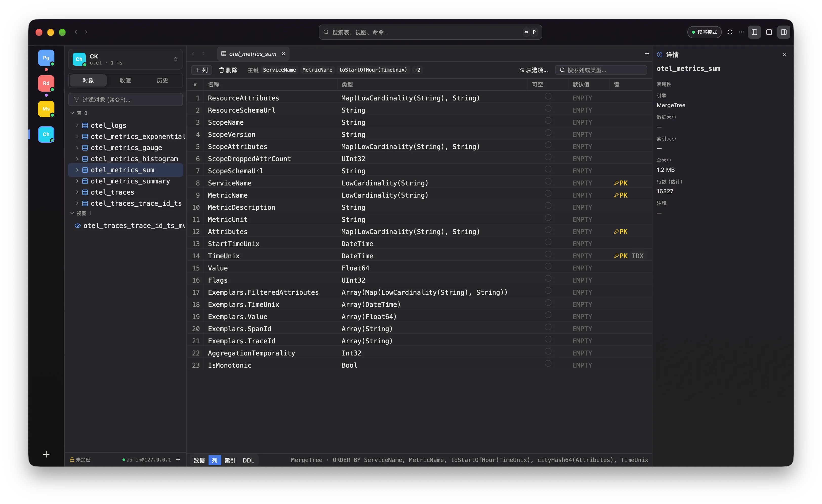Open the Ms connection icon
This screenshot has height=504, width=822.
[46, 109]
